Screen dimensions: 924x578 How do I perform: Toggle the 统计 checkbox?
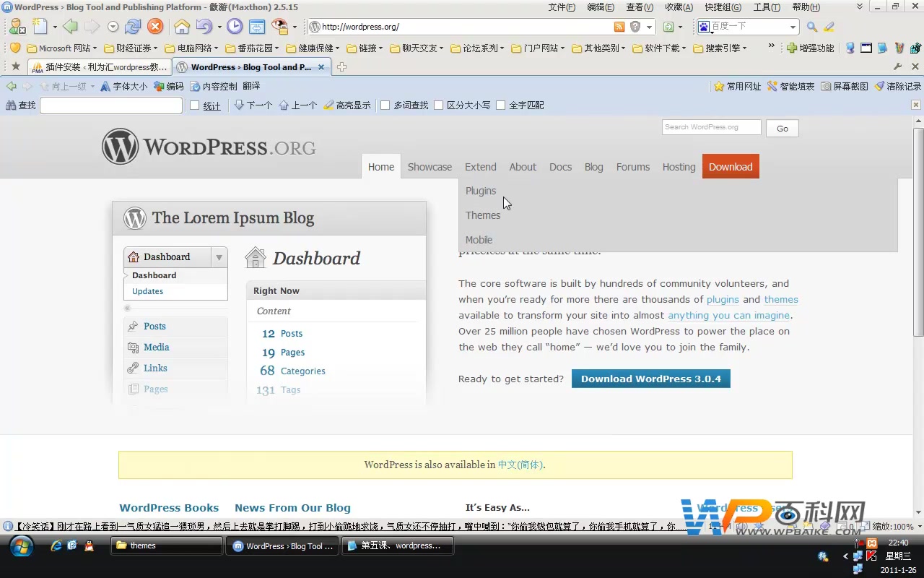point(194,105)
